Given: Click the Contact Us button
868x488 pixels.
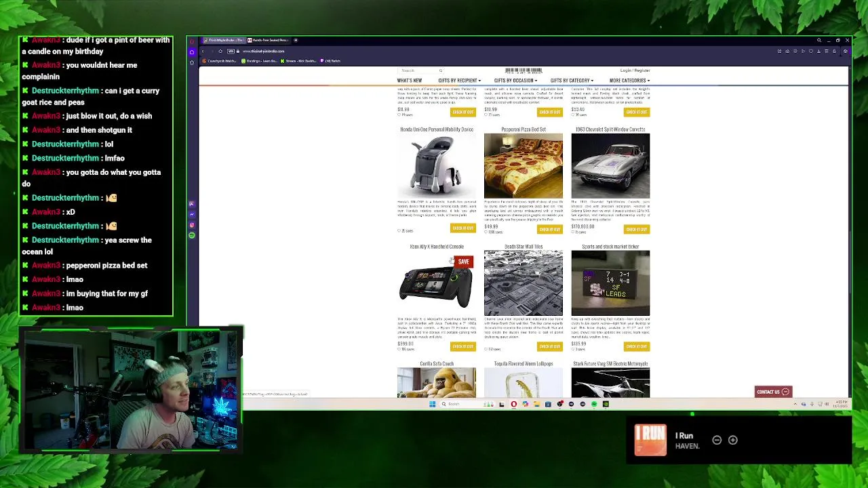Looking at the screenshot, I should 773,392.
